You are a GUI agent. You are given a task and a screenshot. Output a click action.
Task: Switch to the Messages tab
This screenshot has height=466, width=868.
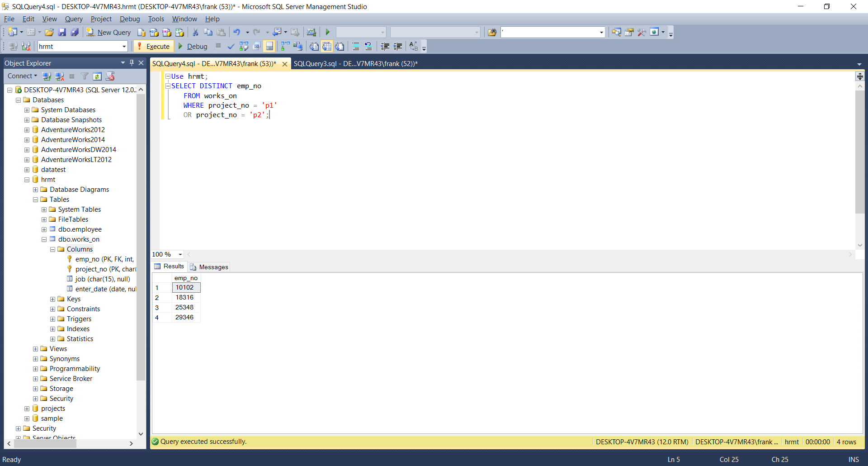point(209,267)
